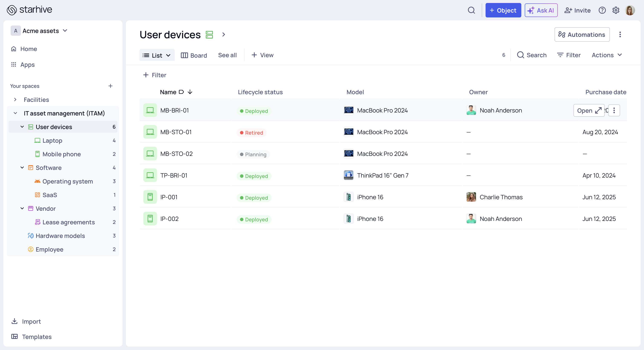Viewport: 644px width, 350px height.
Task: Open the settings gear icon
Action: 616,10
